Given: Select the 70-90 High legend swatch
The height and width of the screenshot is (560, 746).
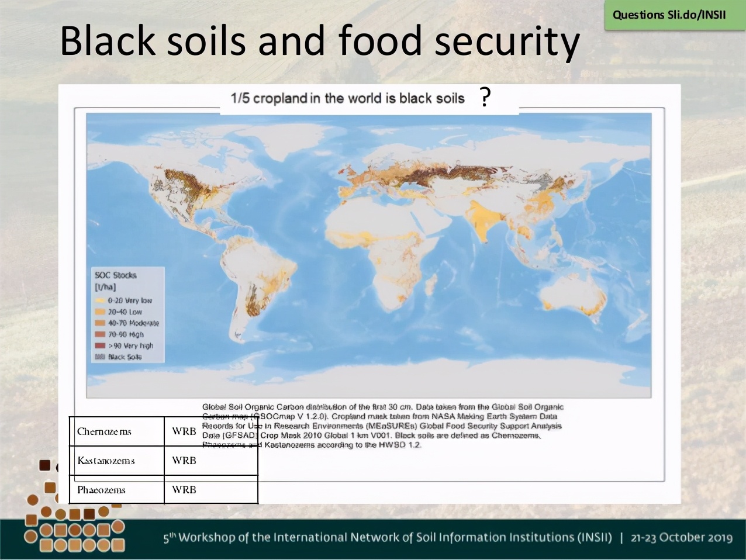Looking at the screenshot, I should pos(100,334).
